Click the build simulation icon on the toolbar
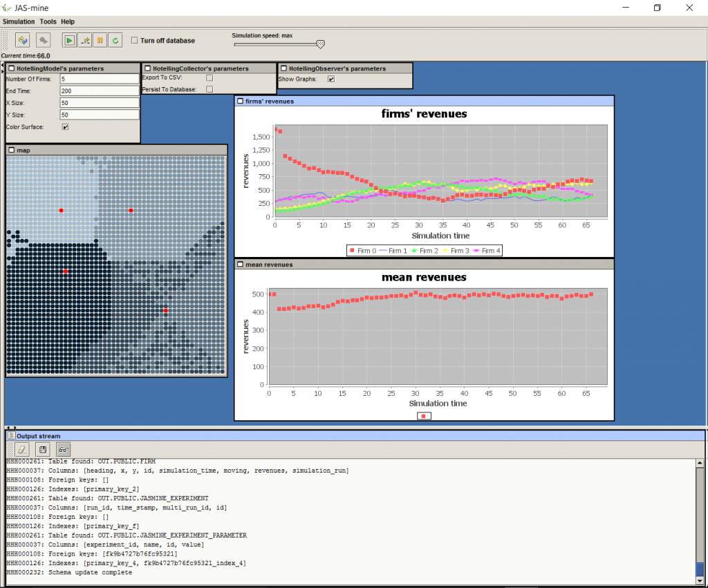Screen dimensions: 708x588 tap(23, 40)
